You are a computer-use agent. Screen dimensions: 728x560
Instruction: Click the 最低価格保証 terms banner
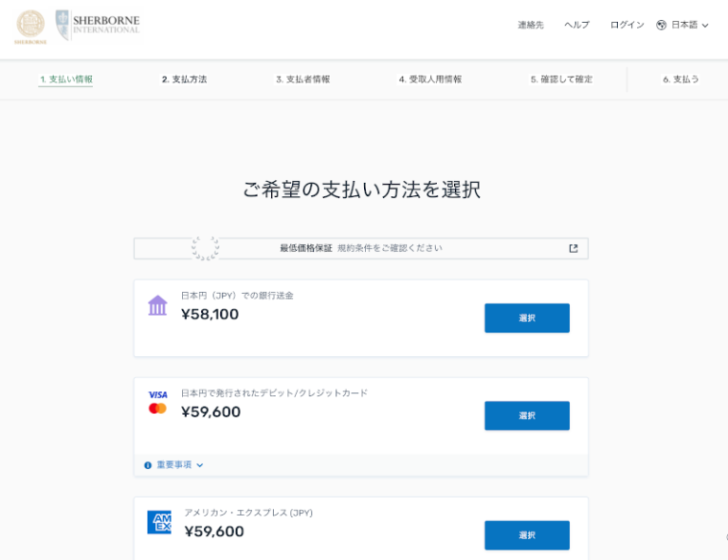(x=360, y=248)
